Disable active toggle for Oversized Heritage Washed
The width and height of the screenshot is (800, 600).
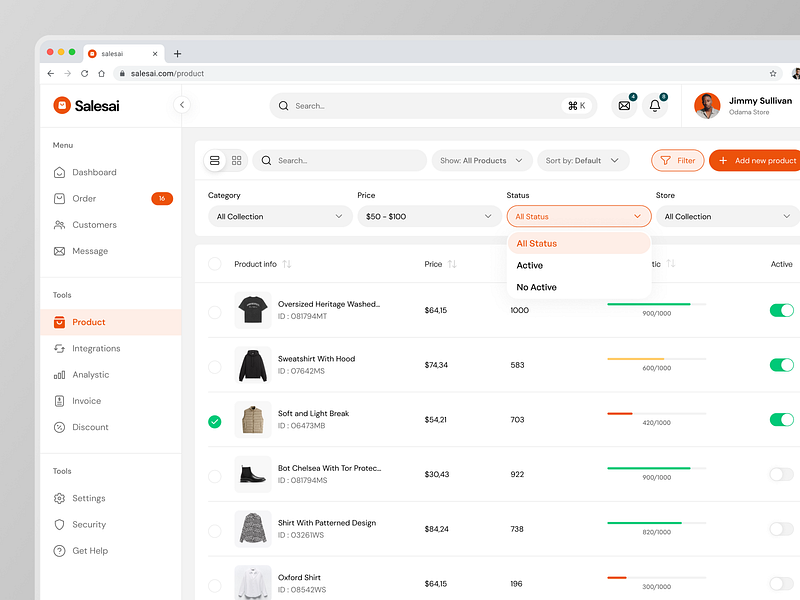(782, 310)
